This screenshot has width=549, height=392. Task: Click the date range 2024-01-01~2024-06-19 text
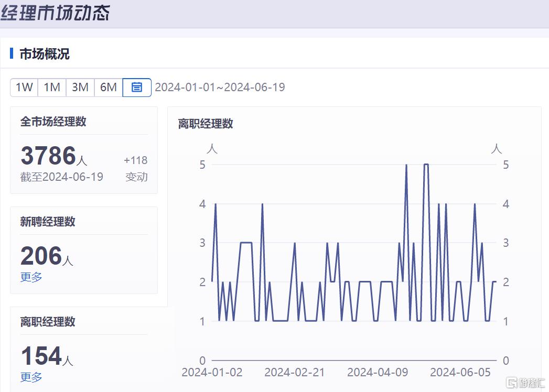point(220,87)
